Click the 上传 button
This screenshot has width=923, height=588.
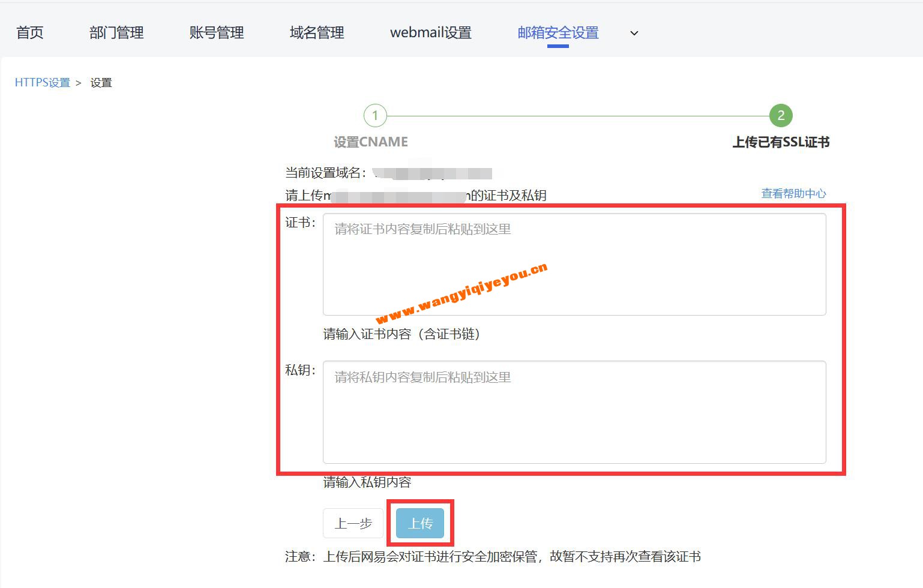420,523
